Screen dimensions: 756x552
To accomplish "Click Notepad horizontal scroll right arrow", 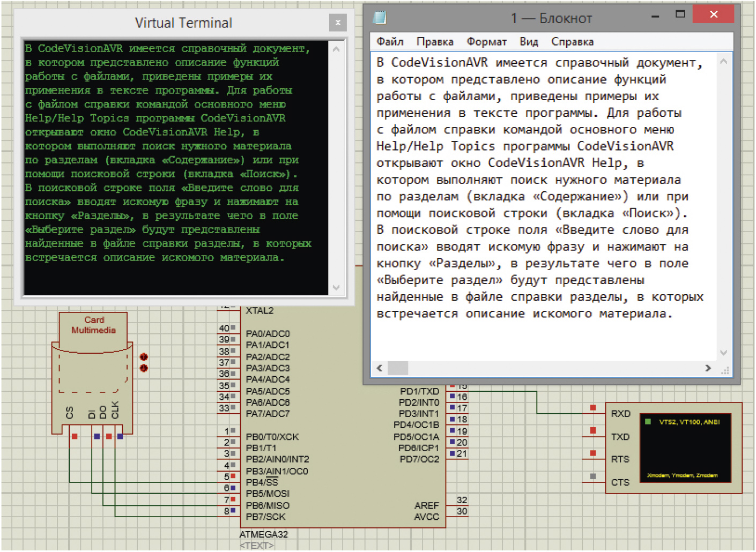I will 708,368.
